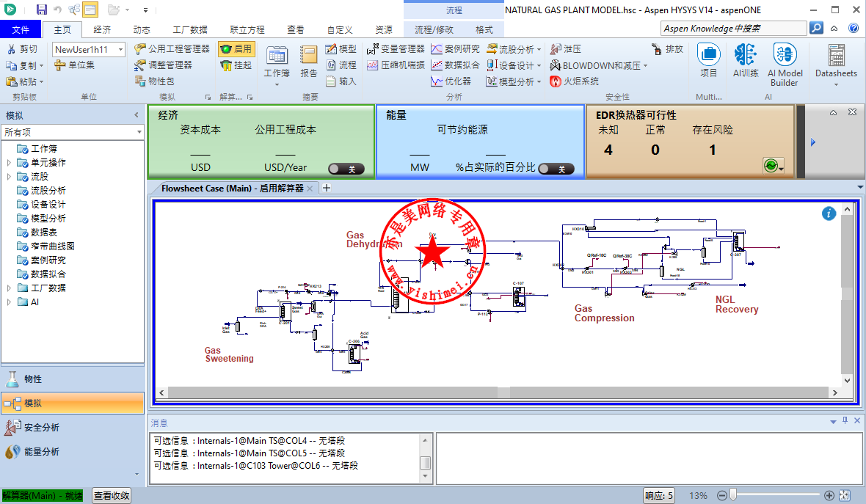Open 压缩机喘振 compressor surge tool

point(396,65)
